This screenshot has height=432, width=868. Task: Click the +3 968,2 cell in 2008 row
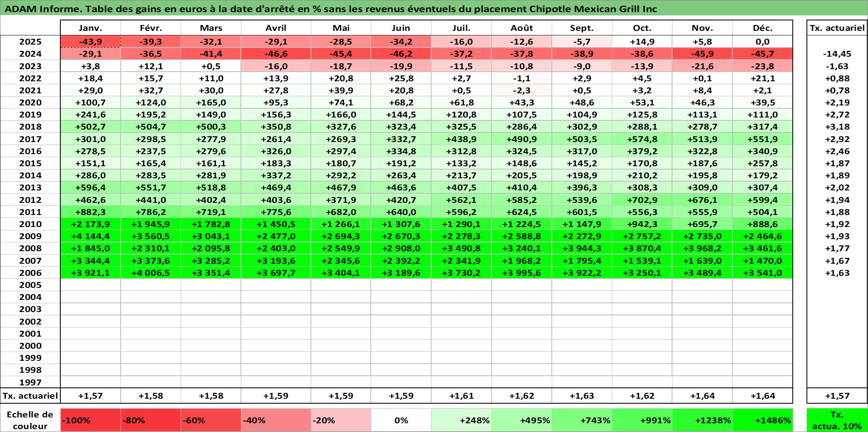pos(702,248)
